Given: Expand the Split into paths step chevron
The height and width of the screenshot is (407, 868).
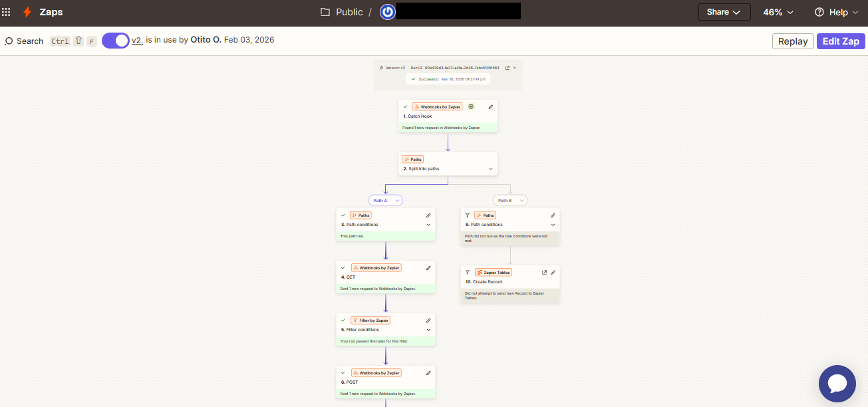Looking at the screenshot, I should (x=491, y=169).
